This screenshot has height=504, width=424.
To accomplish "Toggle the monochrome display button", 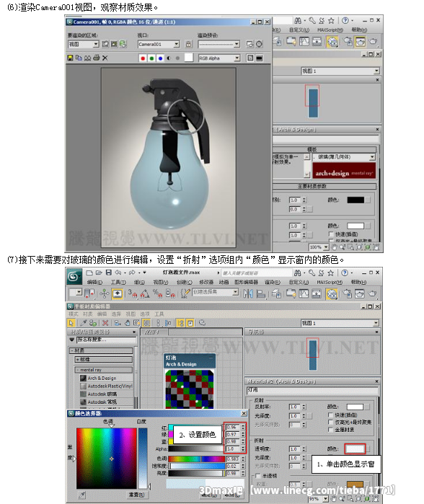I will tap(177, 58).
